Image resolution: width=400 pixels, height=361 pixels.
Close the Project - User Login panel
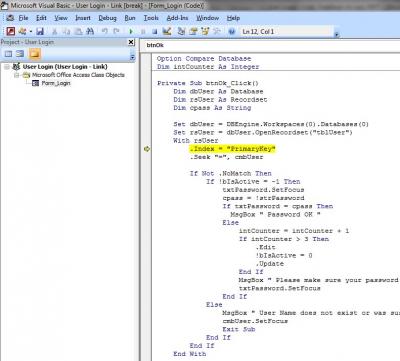pyautogui.click(x=131, y=42)
